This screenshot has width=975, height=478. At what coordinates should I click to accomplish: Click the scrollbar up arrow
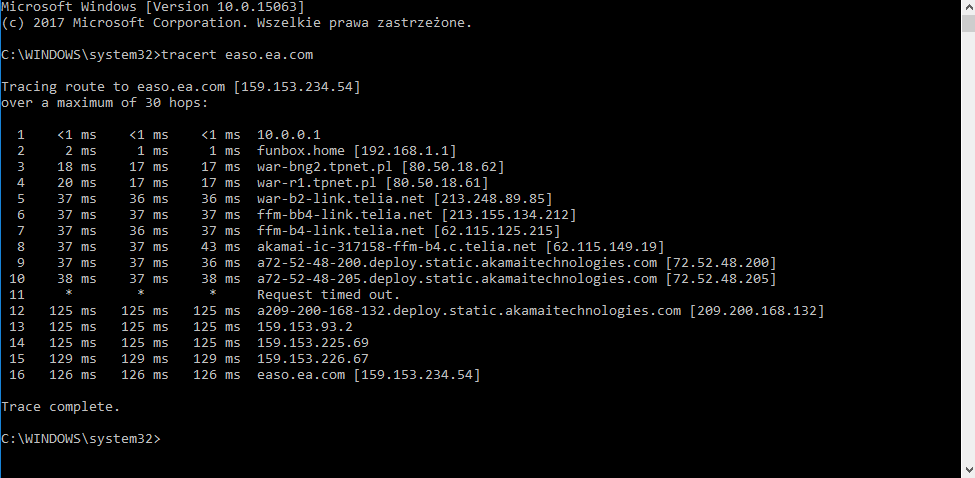tap(966, 8)
